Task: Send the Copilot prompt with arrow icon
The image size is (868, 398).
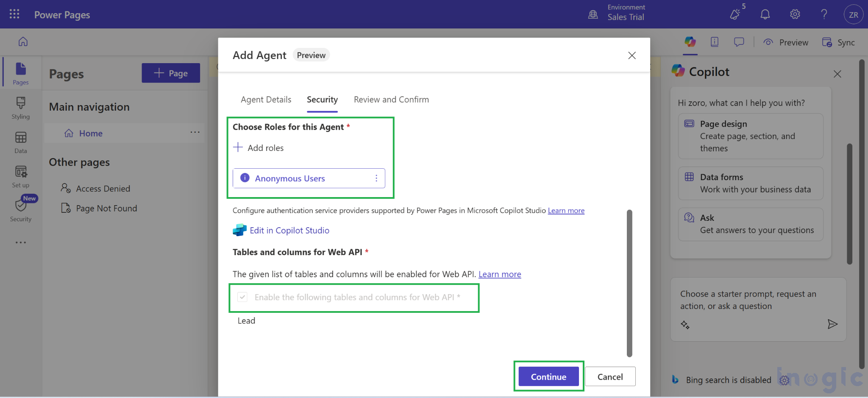Action: pyautogui.click(x=832, y=324)
